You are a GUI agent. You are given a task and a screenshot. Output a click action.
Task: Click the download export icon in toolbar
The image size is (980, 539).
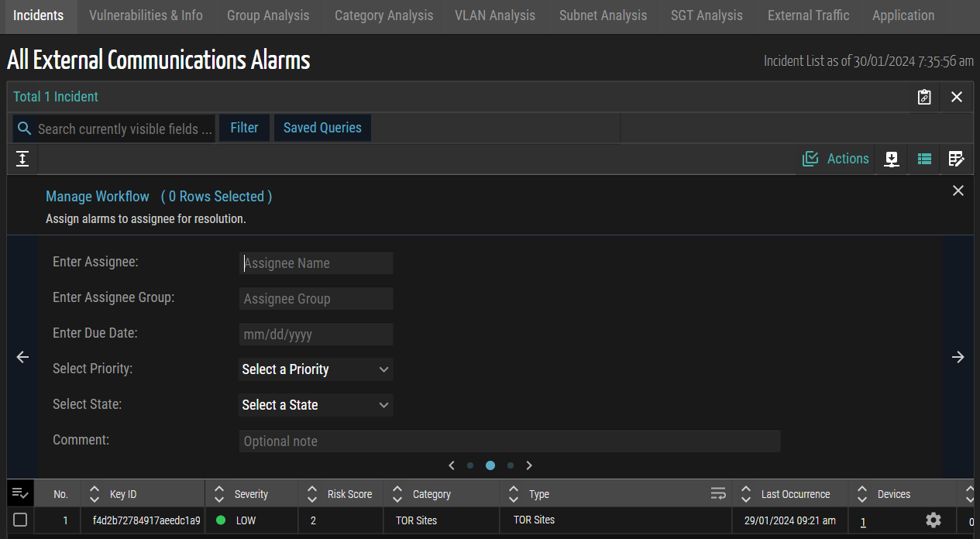892,159
